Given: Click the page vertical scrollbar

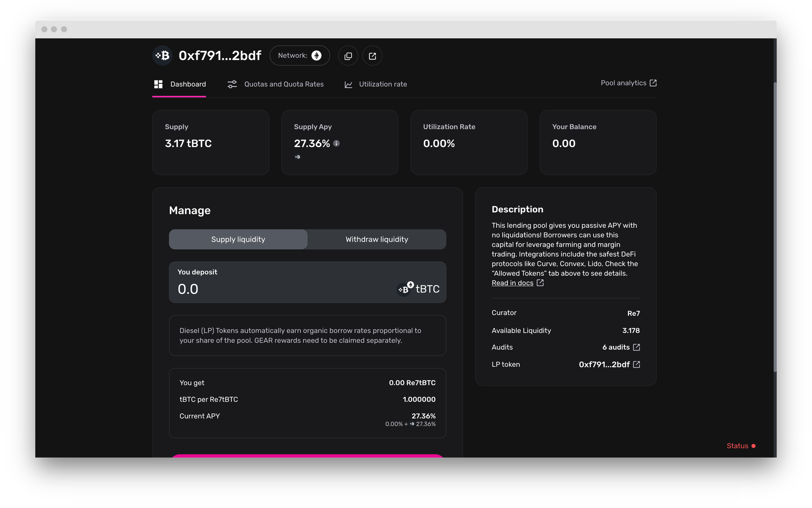Looking at the screenshot, I should [775, 227].
